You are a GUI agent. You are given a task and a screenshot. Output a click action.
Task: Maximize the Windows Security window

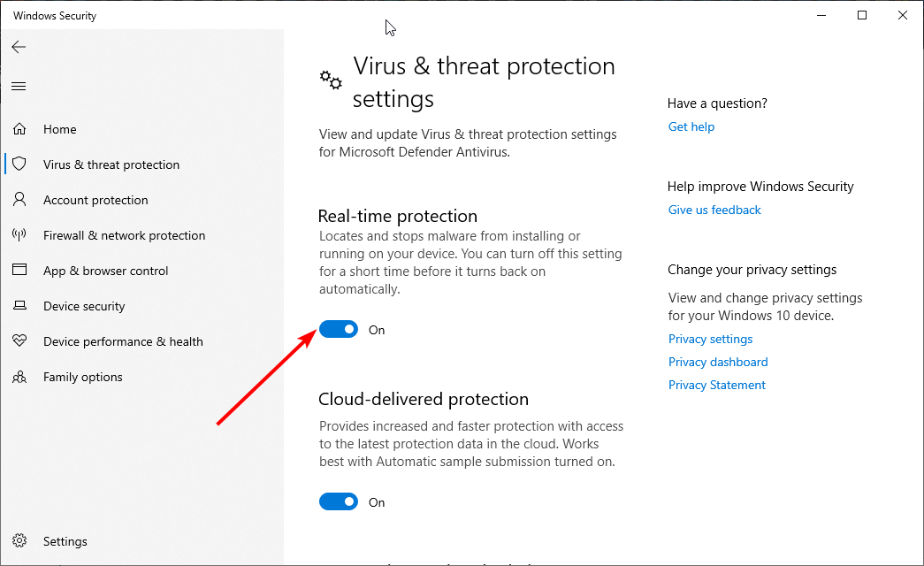click(862, 15)
